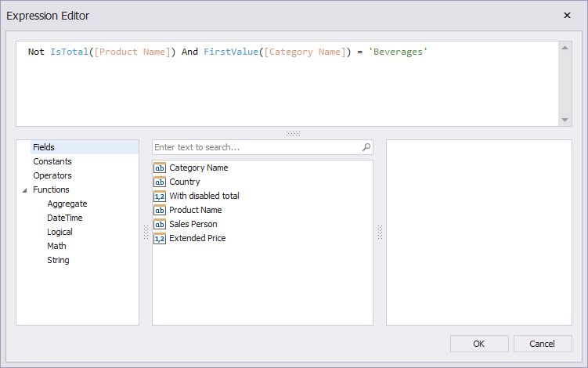This screenshot has width=588, height=368.
Task: Select the Extended Price field
Action: [x=197, y=238]
